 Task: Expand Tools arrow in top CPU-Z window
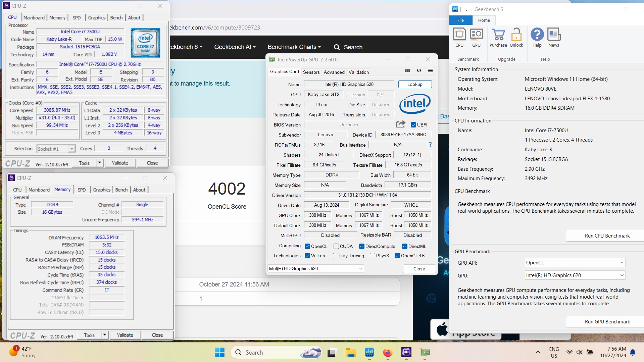coord(99,163)
